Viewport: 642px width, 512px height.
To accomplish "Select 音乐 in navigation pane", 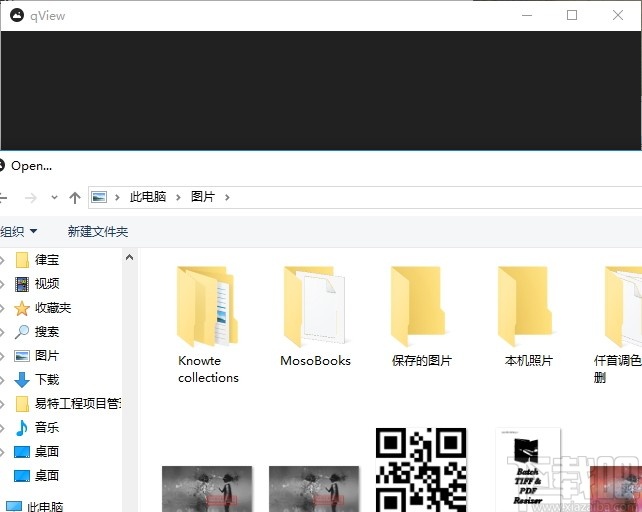I will [47, 427].
